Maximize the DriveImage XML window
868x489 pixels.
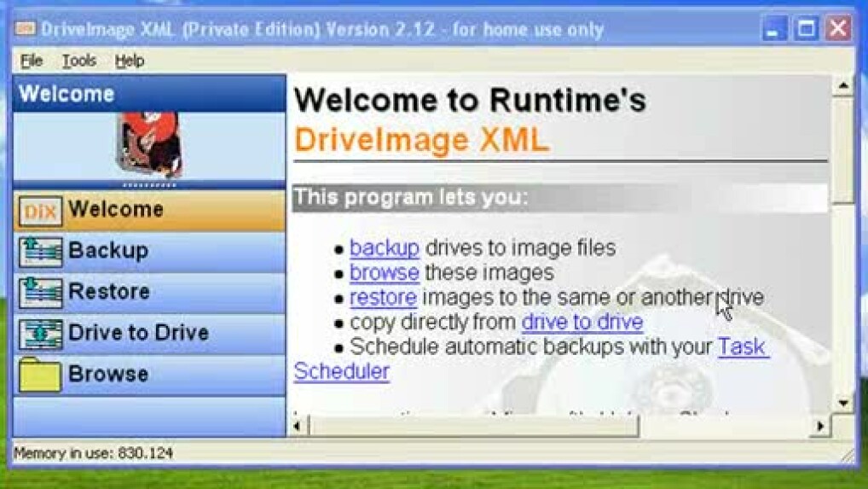coord(805,29)
